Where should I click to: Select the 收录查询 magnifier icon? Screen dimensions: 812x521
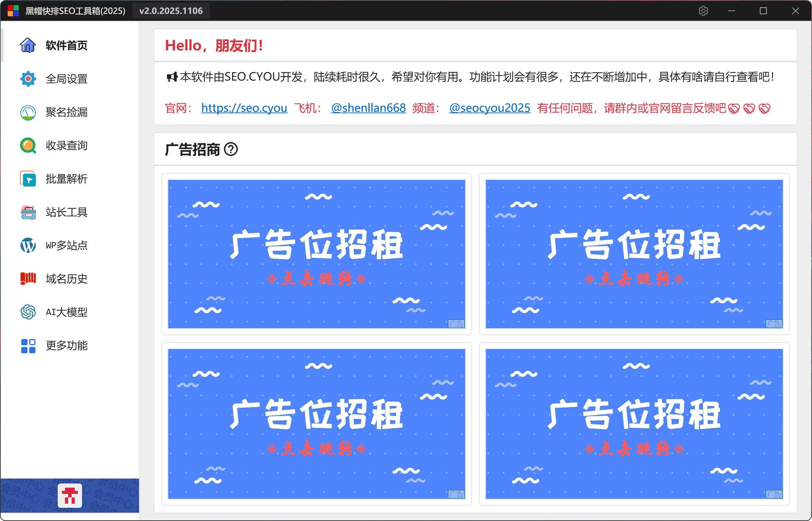[x=28, y=146]
